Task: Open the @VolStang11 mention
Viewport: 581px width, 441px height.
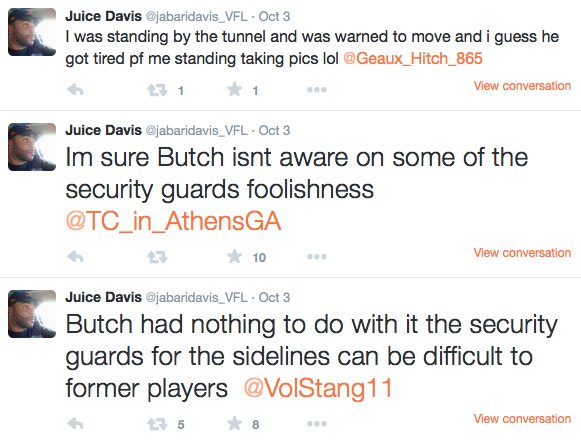Action: click(318, 388)
